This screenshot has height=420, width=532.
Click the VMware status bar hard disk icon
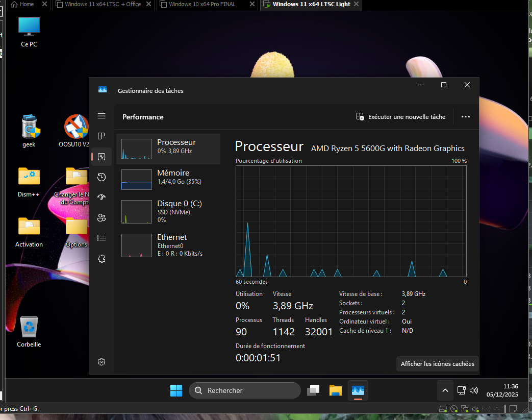tap(443, 409)
